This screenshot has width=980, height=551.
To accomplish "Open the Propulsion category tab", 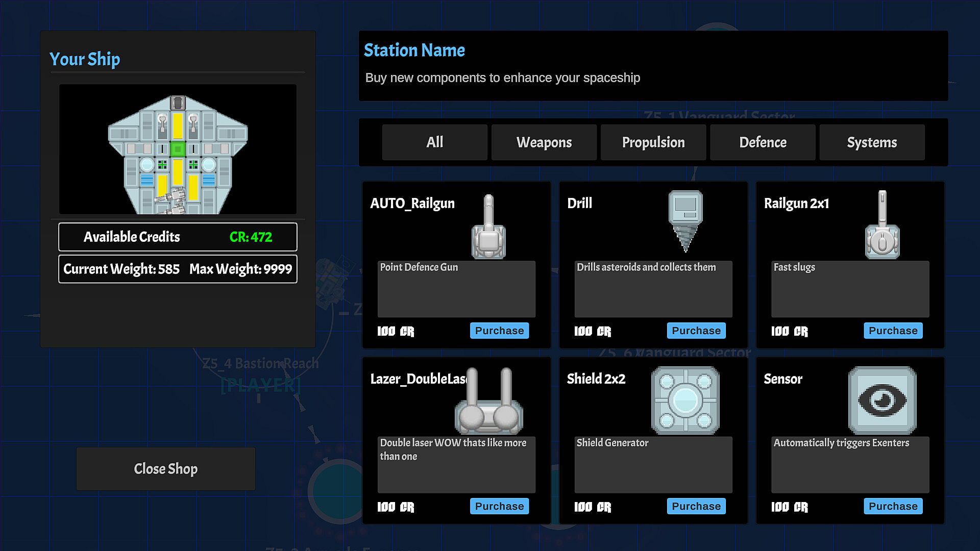I will [x=653, y=142].
